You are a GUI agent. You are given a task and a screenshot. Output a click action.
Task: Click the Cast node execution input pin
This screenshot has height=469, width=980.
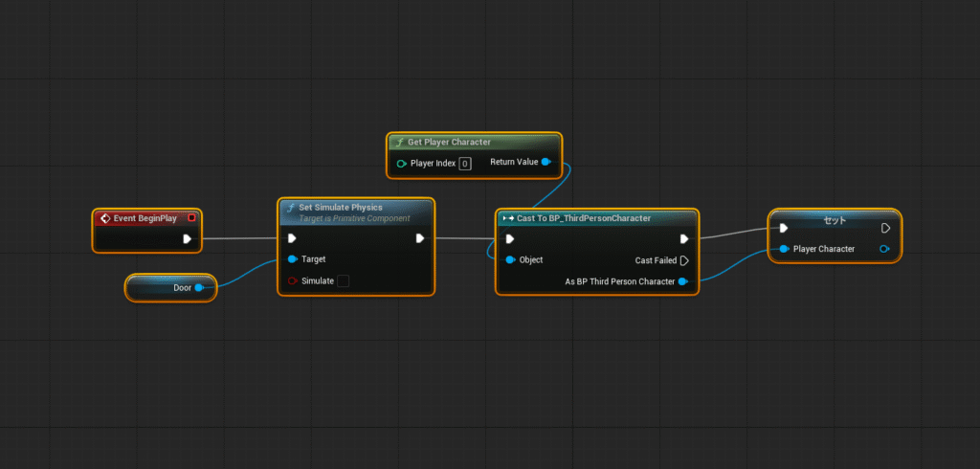pos(510,239)
